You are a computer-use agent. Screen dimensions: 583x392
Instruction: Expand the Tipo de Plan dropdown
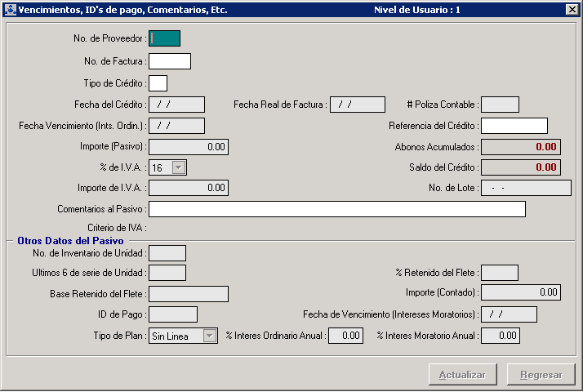[x=210, y=336]
